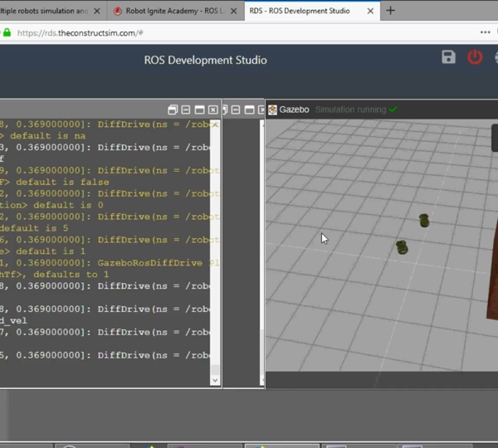Close the Robot Ignite Academy tab
Screen dimensions: 498x448
click(233, 11)
